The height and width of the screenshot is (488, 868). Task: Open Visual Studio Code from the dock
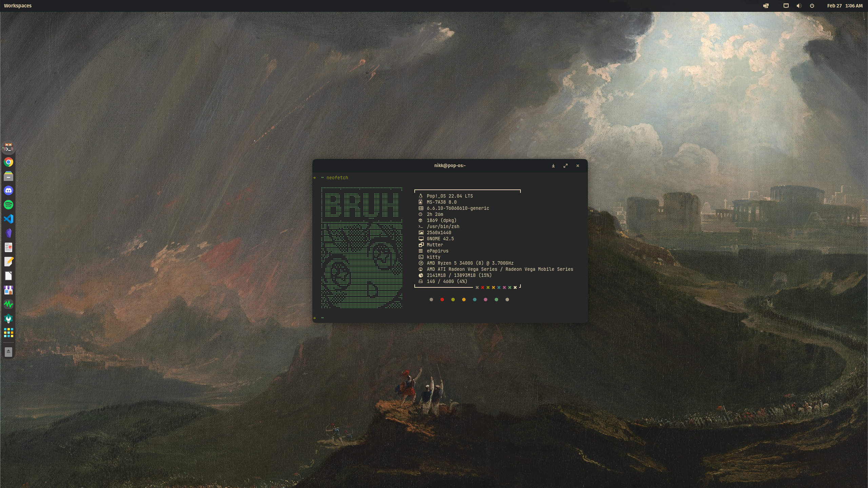[8, 219]
